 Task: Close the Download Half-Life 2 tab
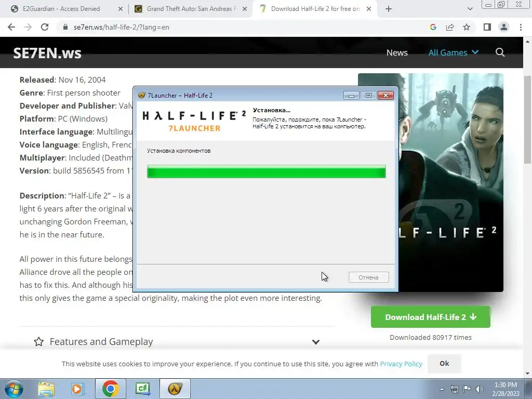click(x=369, y=9)
